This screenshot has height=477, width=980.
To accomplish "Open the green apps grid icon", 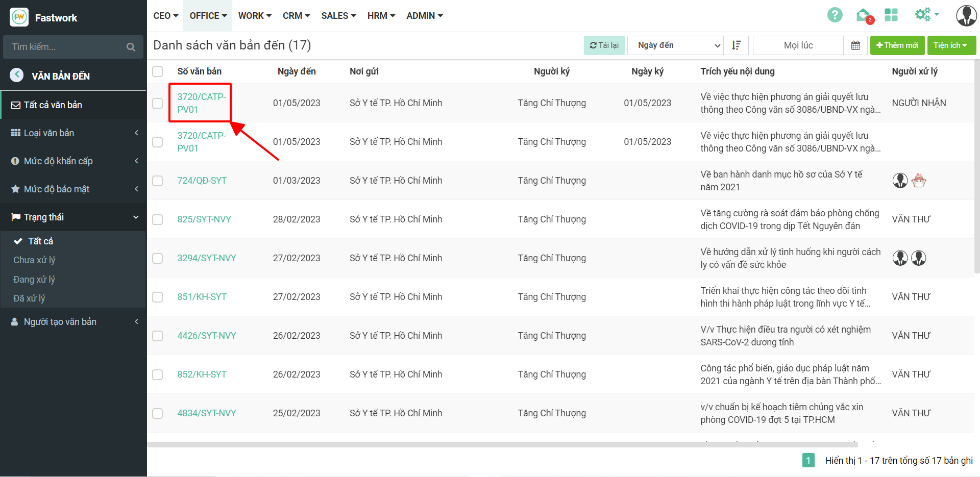I will [891, 15].
